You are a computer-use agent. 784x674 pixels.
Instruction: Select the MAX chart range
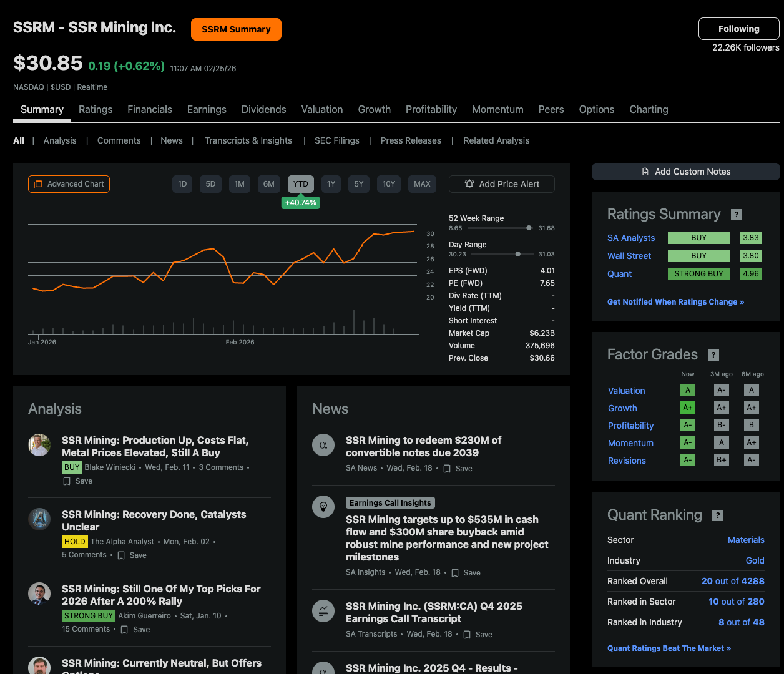coord(423,184)
